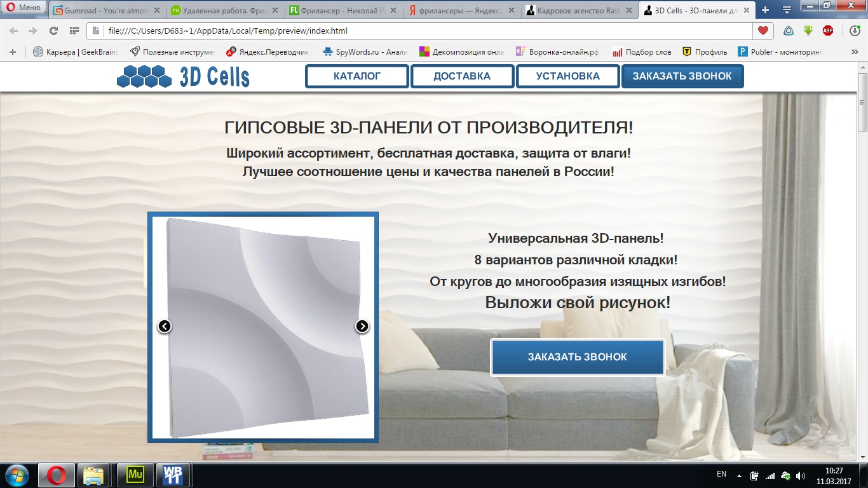The image size is (868, 488).
Task: Open the ДОСТАВКА navigation button
Action: pos(462,76)
